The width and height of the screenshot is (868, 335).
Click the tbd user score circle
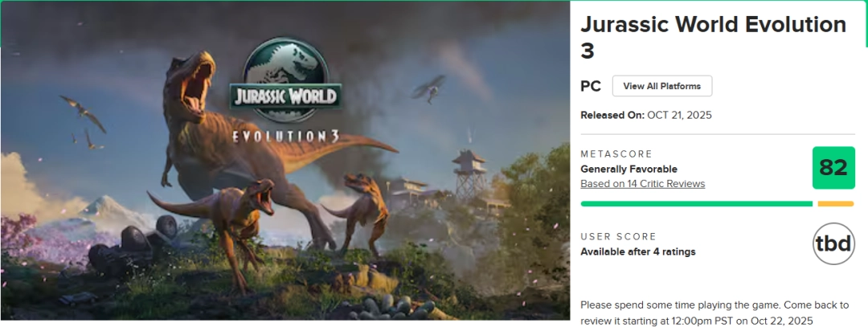pyautogui.click(x=833, y=243)
